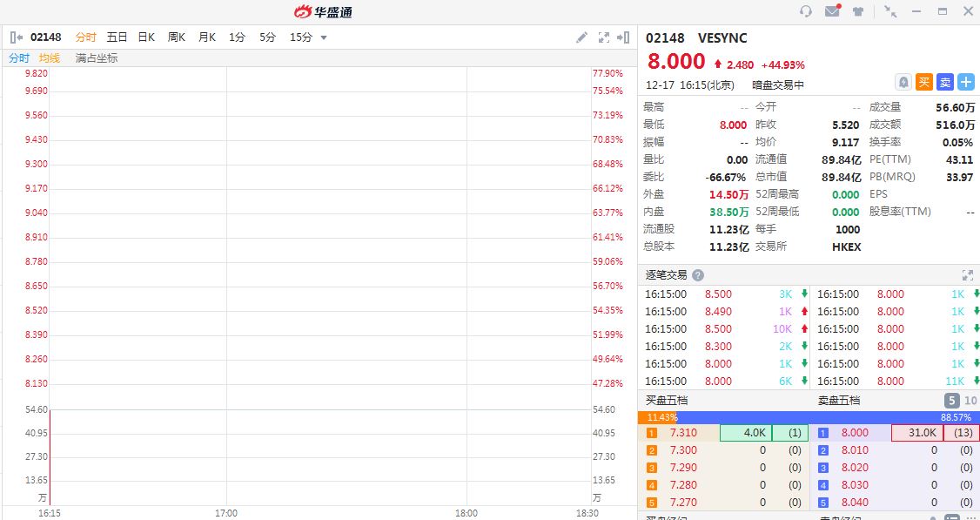Collapse the left panel icon beside 02148
The width and height of the screenshot is (980, 520).
coord(17,37)
